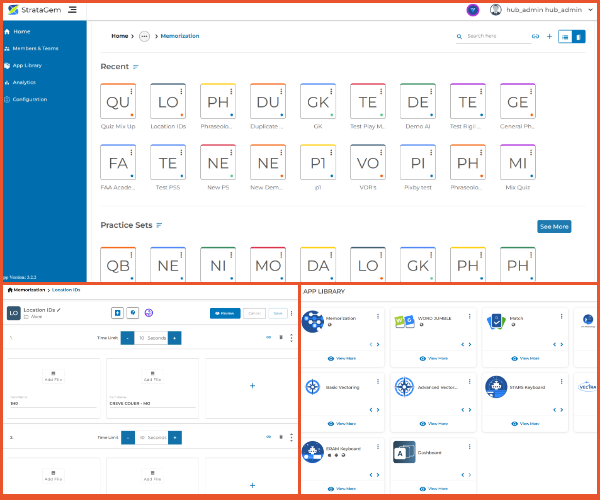The width and height of the screenshot is (600, 500).
Task: Click the link icon beside search
Action: tap(535, 36)
